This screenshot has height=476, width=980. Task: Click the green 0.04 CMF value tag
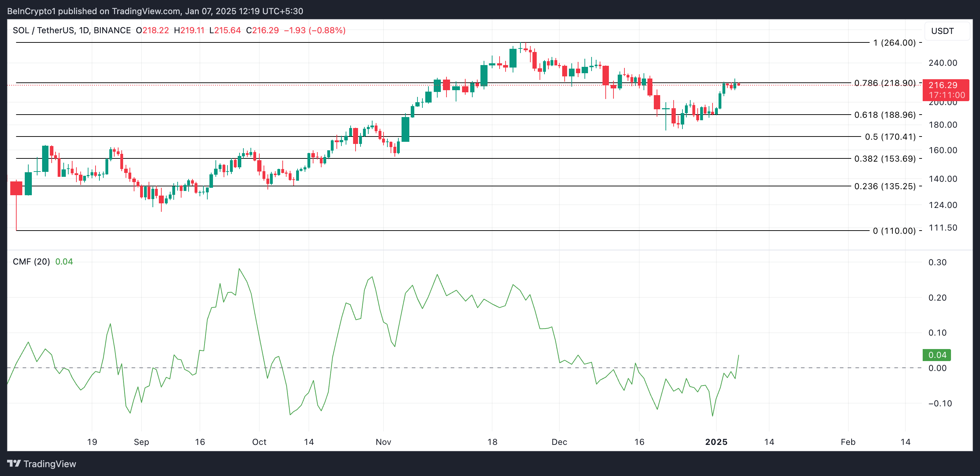point(936,355)
